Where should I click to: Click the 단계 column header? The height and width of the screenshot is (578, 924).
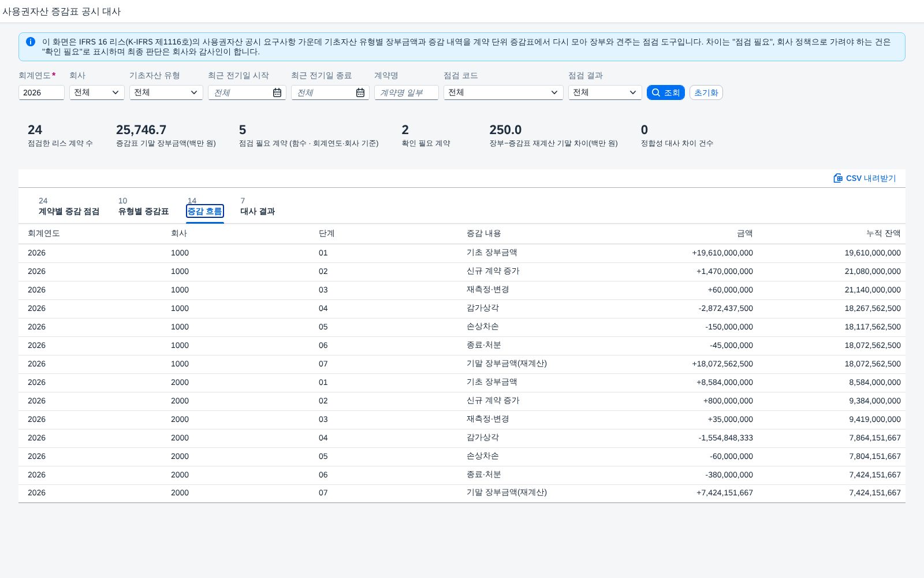click(327, 234)
